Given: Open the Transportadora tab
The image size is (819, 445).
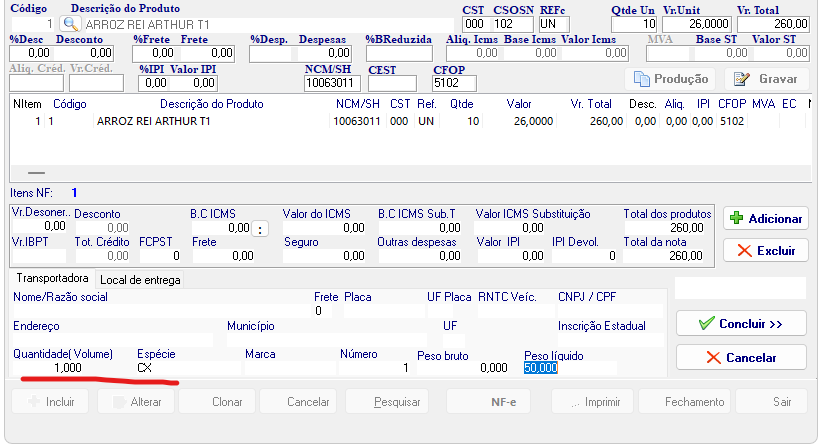Looking at the screenshot, I should 52,278.
